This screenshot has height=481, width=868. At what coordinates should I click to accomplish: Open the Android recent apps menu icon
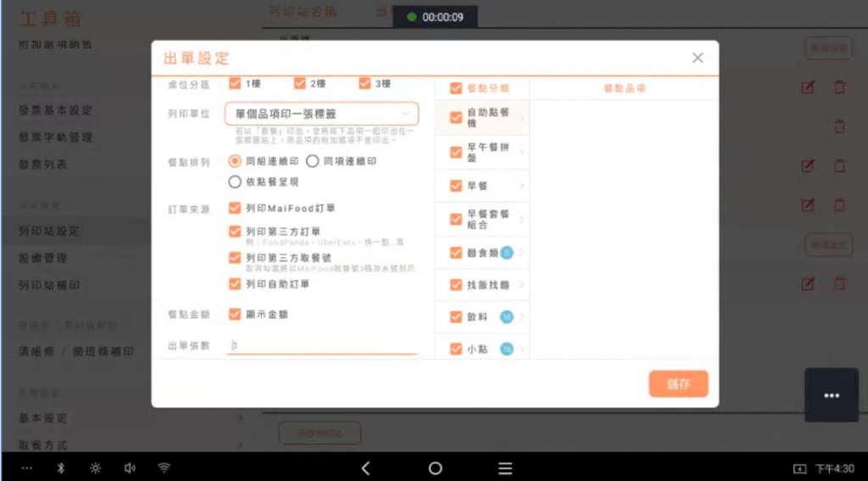[x=505, y=468]
